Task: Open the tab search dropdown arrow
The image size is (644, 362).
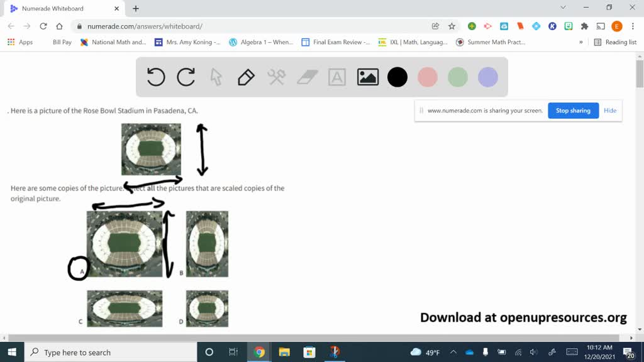Action: coord(563,8)
